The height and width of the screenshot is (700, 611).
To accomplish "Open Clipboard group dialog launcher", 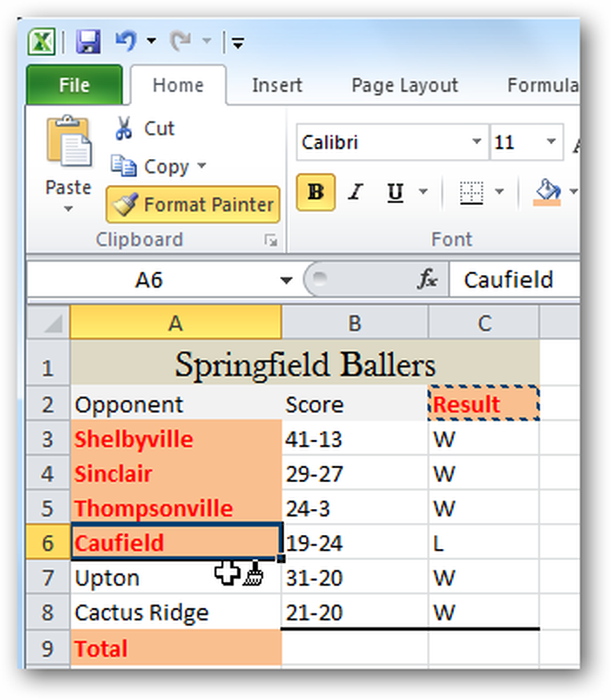I will tap(270, 241).
